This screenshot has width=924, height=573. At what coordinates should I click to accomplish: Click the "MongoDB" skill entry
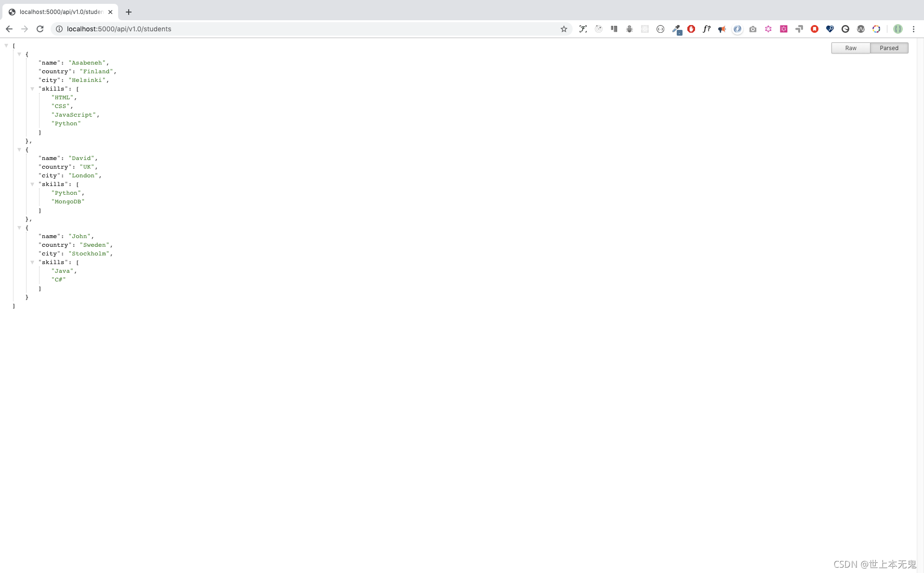coord(68,201)
